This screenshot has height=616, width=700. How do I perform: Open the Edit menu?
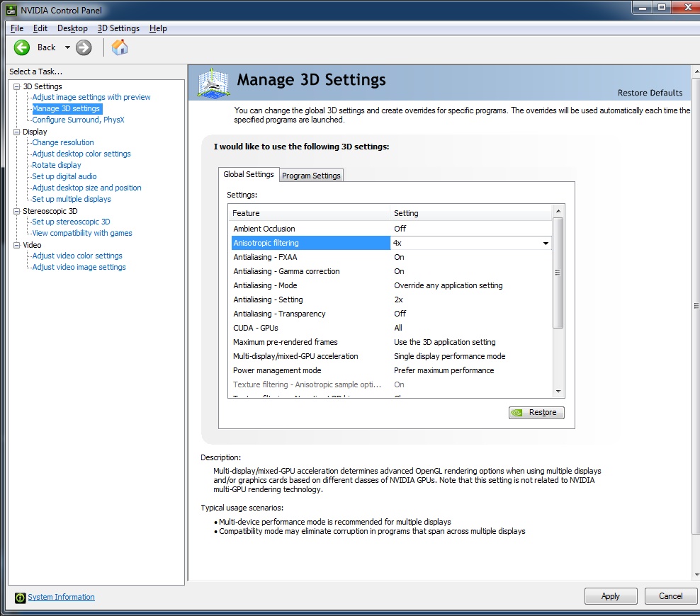(x=40, y=28)
